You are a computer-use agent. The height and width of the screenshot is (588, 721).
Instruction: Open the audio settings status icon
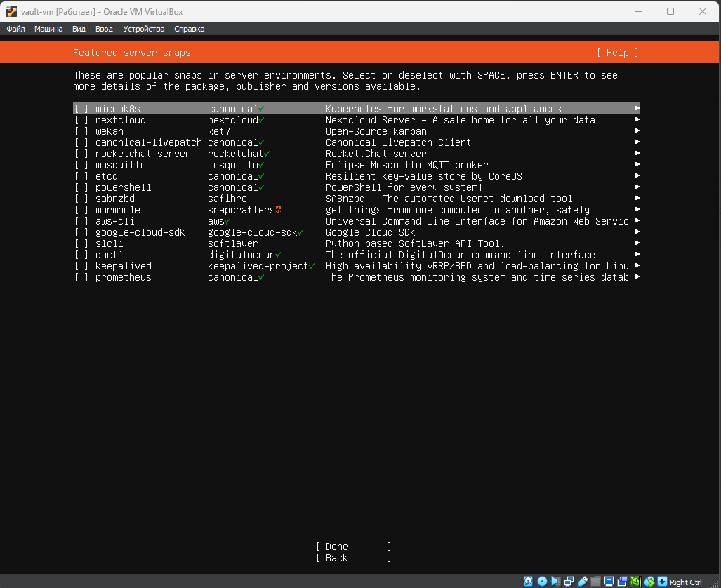(555, 582)
